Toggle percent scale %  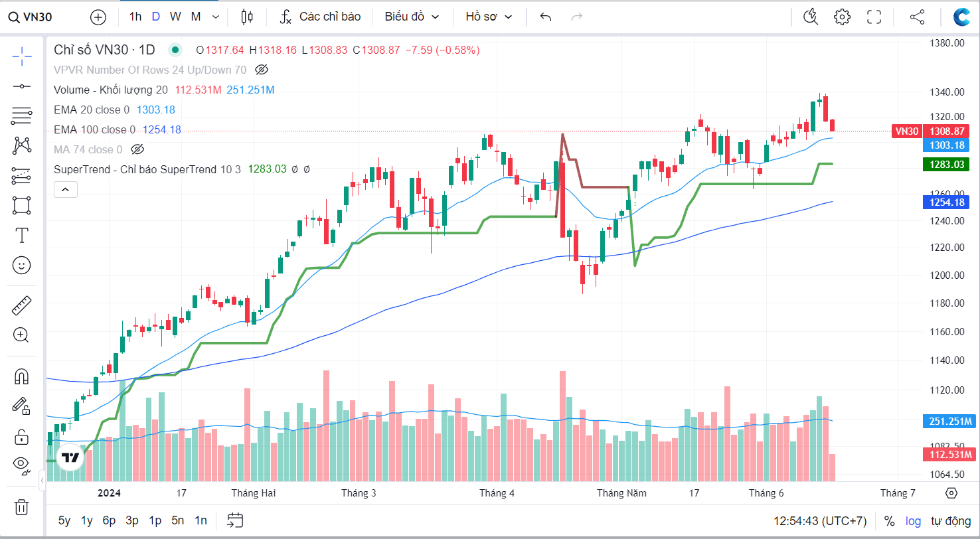tap(888, 521)
